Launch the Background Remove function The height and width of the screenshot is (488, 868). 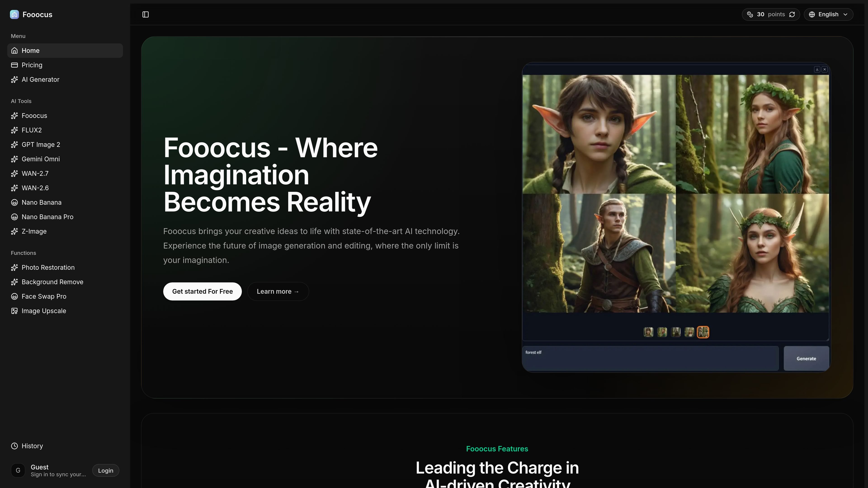[65, 282]
